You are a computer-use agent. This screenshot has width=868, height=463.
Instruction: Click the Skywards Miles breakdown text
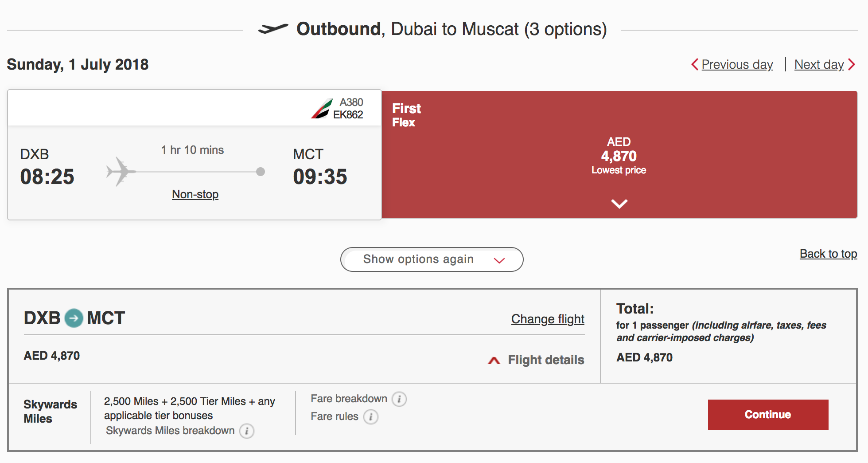pyautogui.click(x=170, y=431)
